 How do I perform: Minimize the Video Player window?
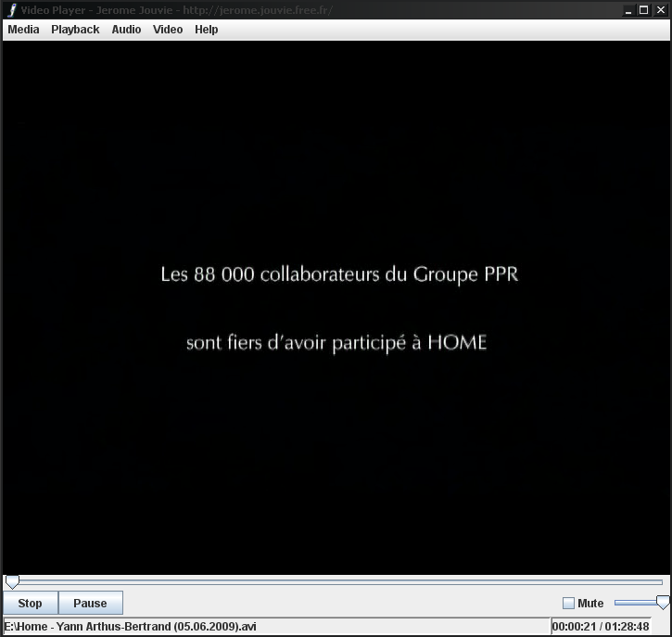pyautogui.click(x=628, y=10)
